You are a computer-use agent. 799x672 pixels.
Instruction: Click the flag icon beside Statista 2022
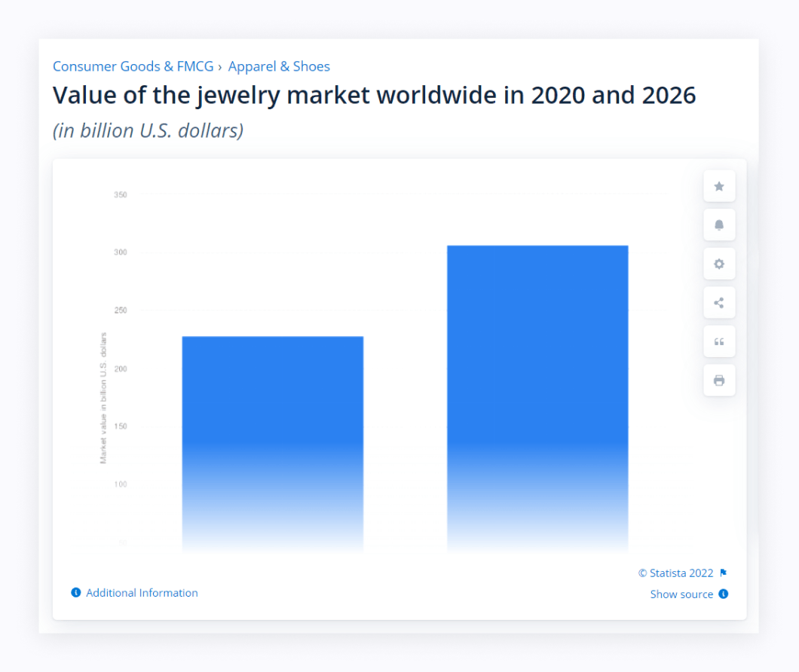point(724,573)
